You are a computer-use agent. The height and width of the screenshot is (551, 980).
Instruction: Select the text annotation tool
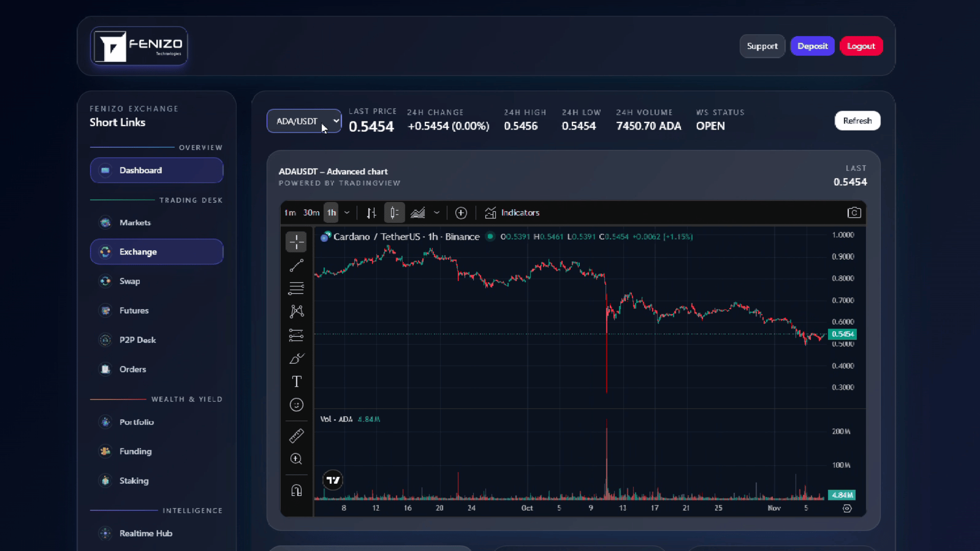pyautogui.click(x=296, y=382)
